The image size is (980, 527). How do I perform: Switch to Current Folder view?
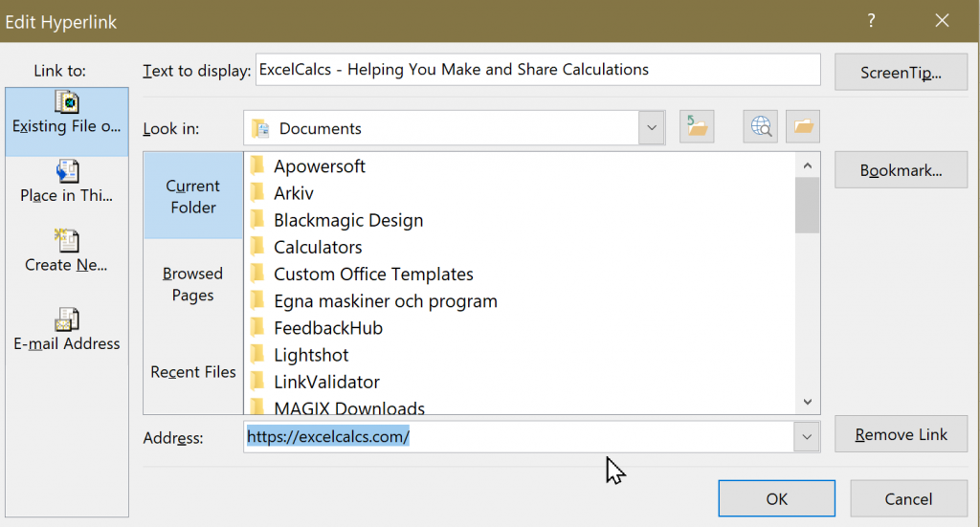[193, 196]
